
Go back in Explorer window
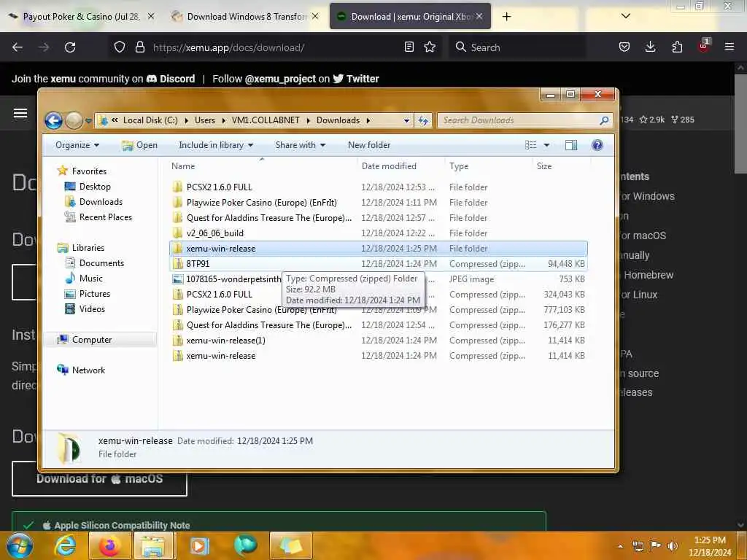tap(54, 120)
